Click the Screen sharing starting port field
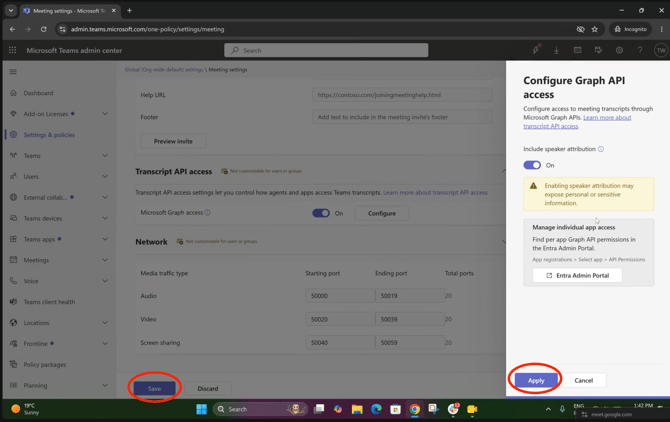The image size is (670, 422). [340, 343]
